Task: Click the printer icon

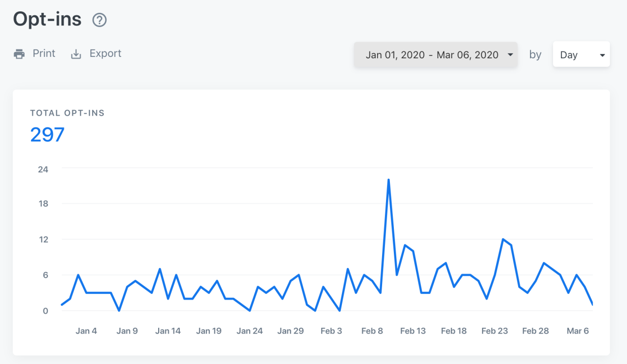Action: coord(19,54)
